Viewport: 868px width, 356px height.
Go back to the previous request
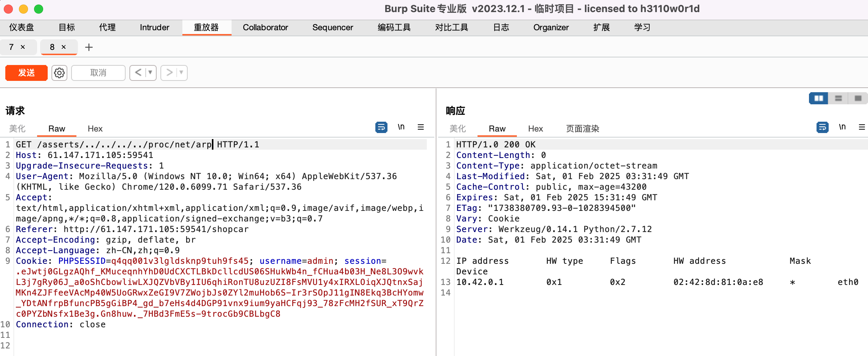point(138,73)
